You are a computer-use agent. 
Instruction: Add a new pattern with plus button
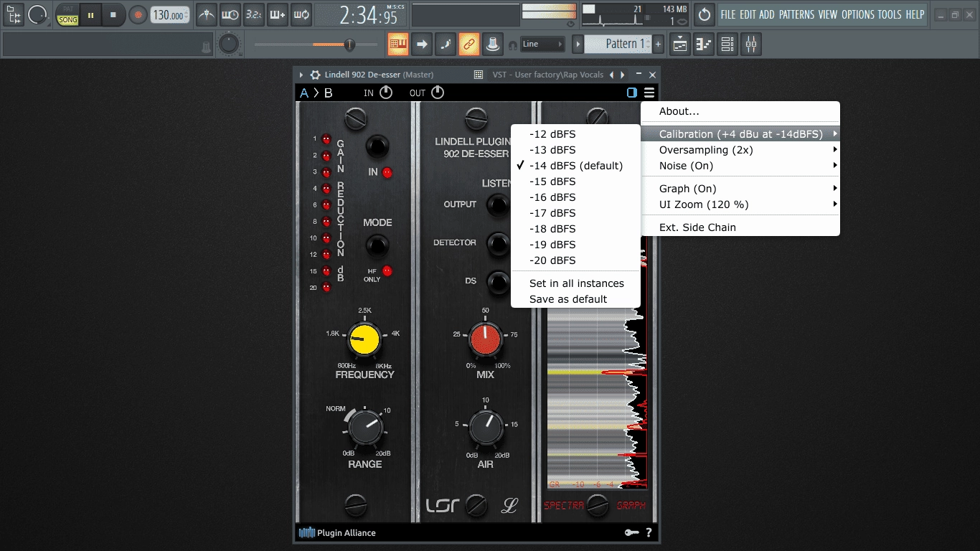(x=658, y=44)
